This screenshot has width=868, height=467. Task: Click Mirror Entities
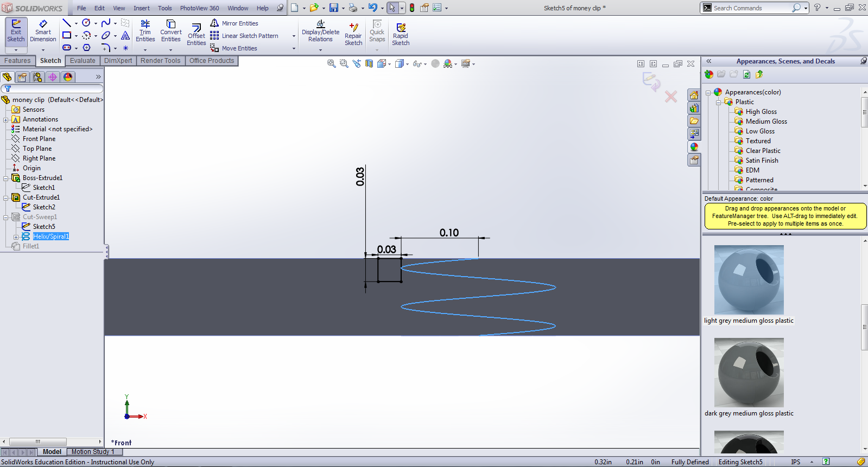tap(234, 23)
